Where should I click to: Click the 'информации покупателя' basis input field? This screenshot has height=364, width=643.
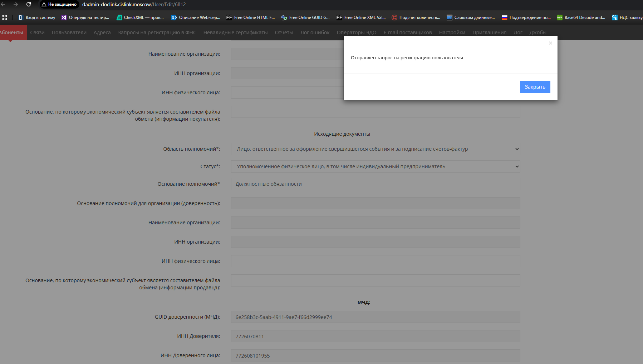376,112
